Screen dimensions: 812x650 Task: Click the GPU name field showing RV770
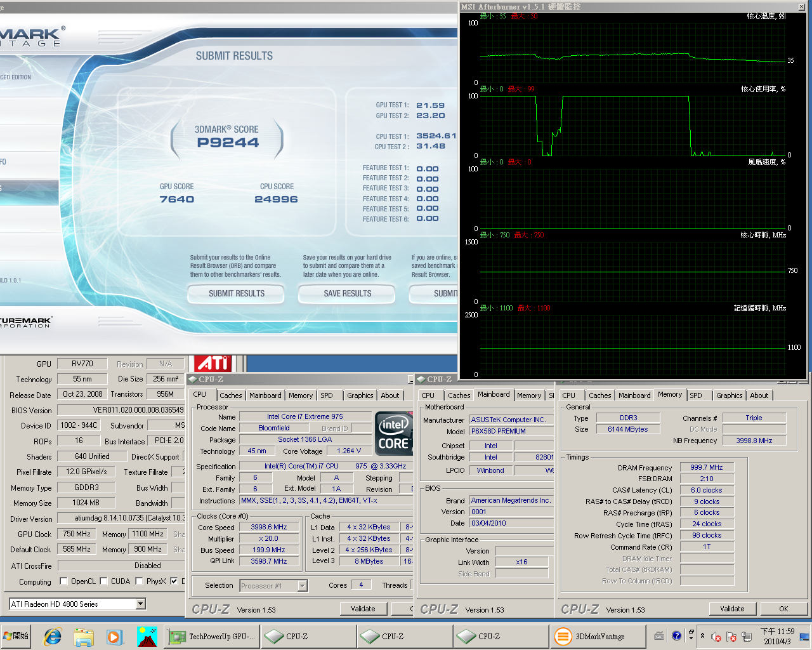82,364
